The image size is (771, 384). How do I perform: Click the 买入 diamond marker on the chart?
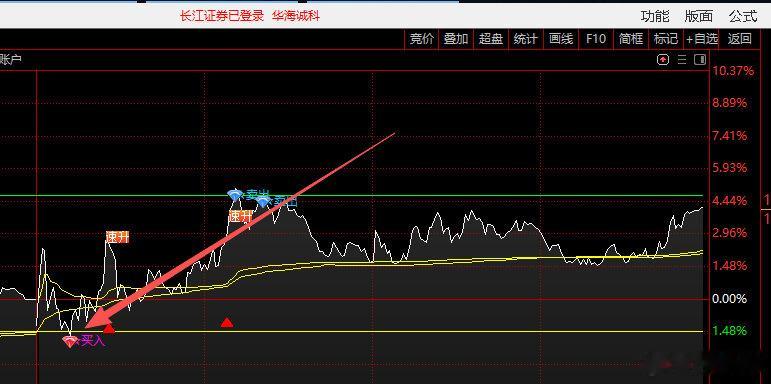[70, 342]
